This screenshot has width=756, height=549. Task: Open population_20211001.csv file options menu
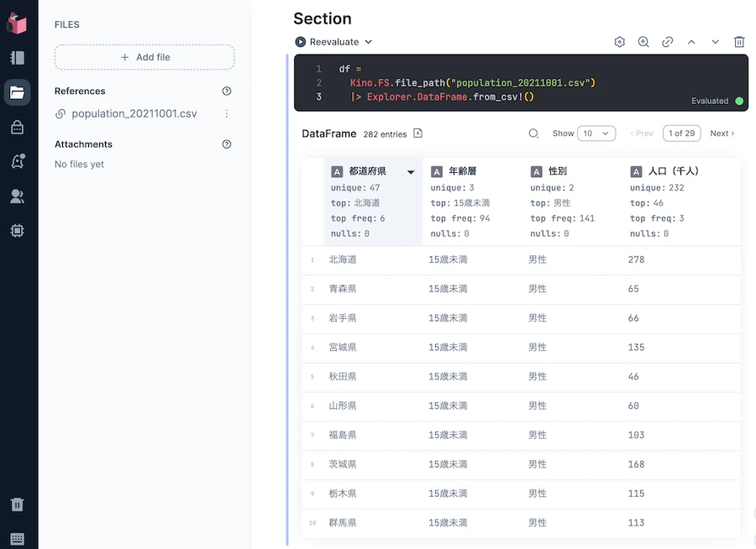[x=227, y=114]
